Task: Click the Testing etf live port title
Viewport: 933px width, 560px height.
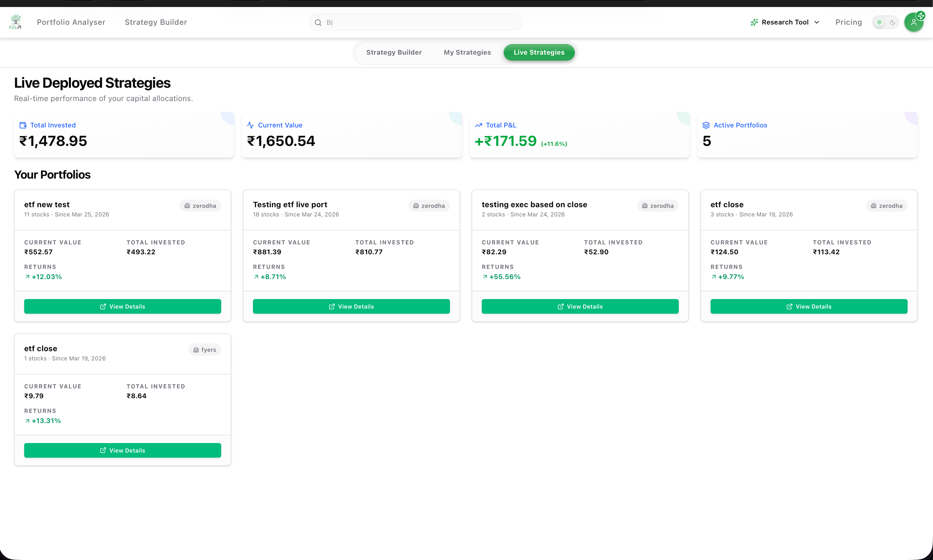Action: (290, 205)
